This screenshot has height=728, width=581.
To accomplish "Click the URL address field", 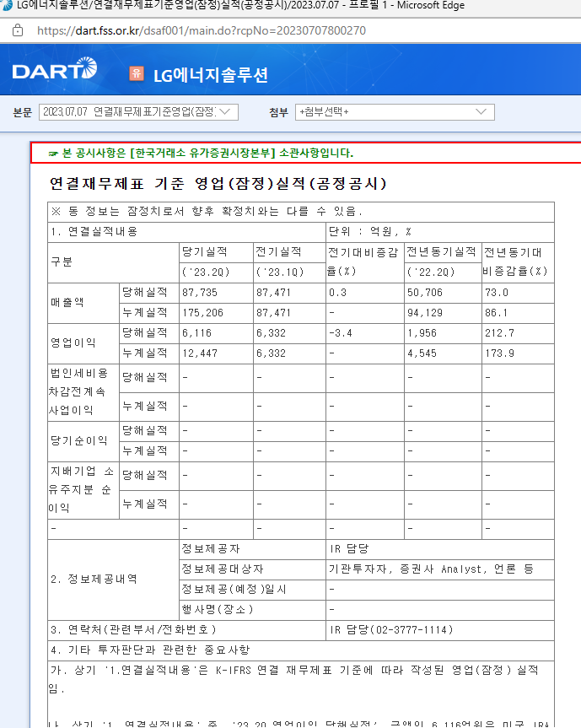I will (202, 30).
